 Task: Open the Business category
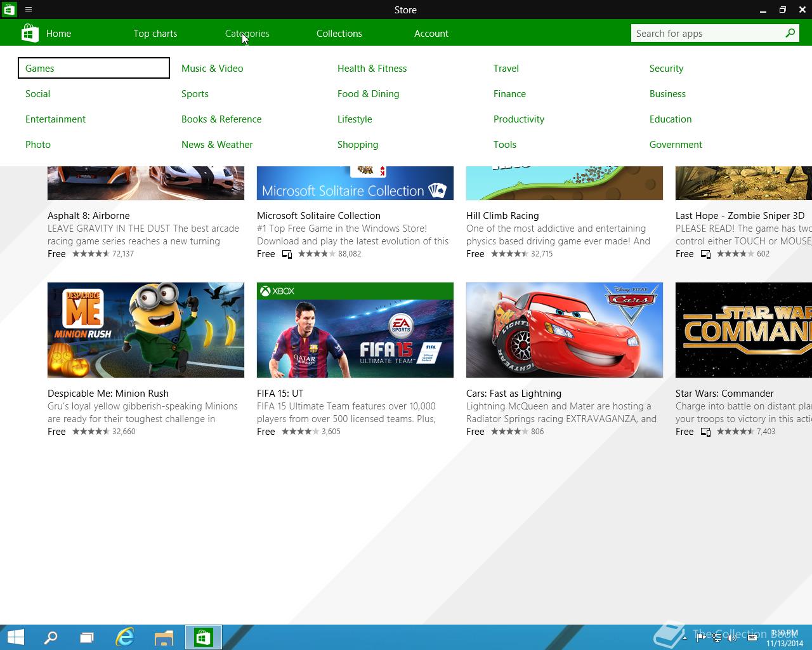coord(667,94)
